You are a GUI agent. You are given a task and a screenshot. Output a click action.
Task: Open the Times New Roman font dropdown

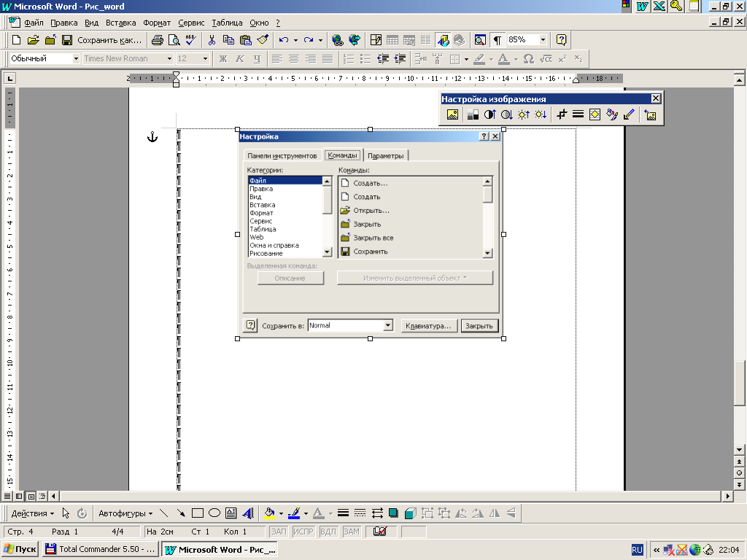(x=169, y=58)
